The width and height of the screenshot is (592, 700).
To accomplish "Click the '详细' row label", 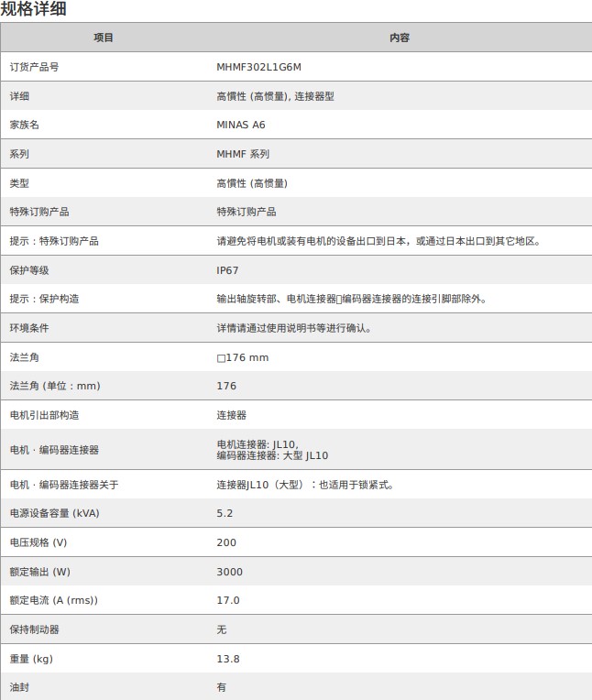I will pos(19,96).
